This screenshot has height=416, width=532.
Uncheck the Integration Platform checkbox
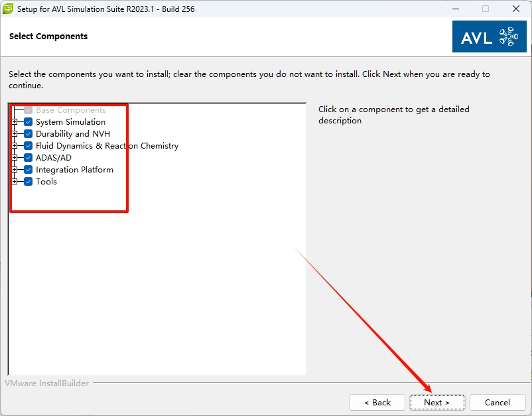[29, 170]
